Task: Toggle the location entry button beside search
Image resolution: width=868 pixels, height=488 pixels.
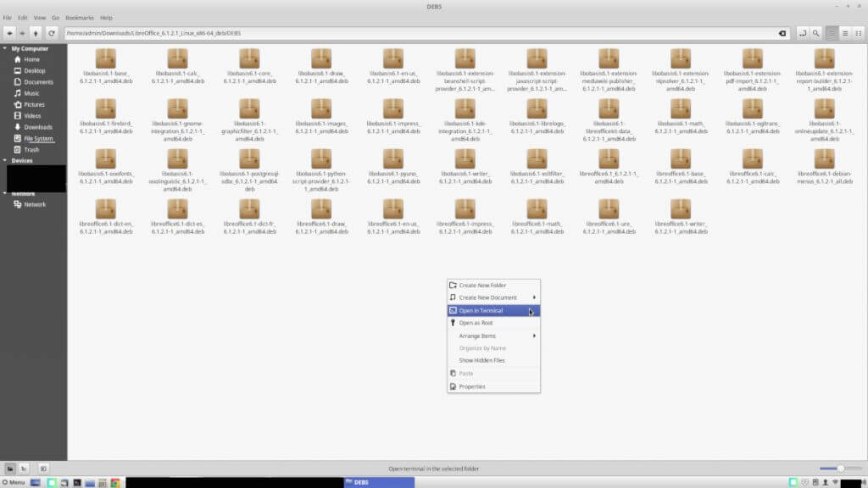Action: pos(802,33)
